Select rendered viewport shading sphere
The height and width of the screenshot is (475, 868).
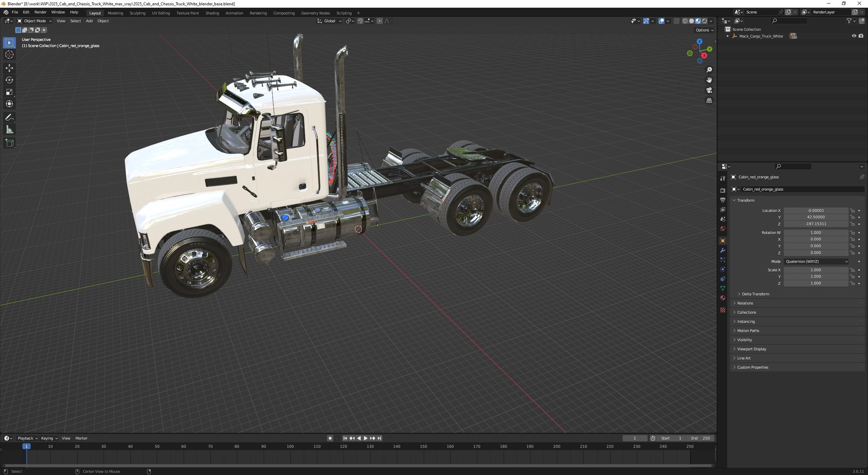pyautogui.click(x=704, y=21)
